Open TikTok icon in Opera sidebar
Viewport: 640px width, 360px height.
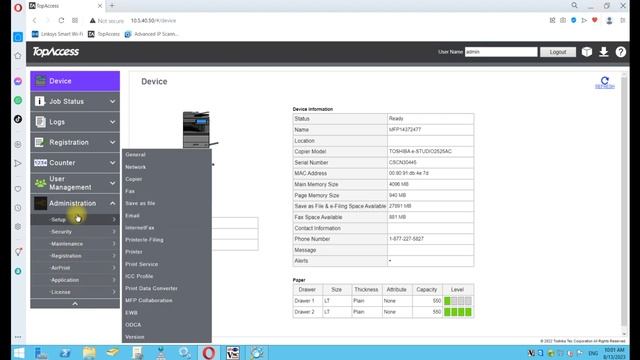(18, 119)
